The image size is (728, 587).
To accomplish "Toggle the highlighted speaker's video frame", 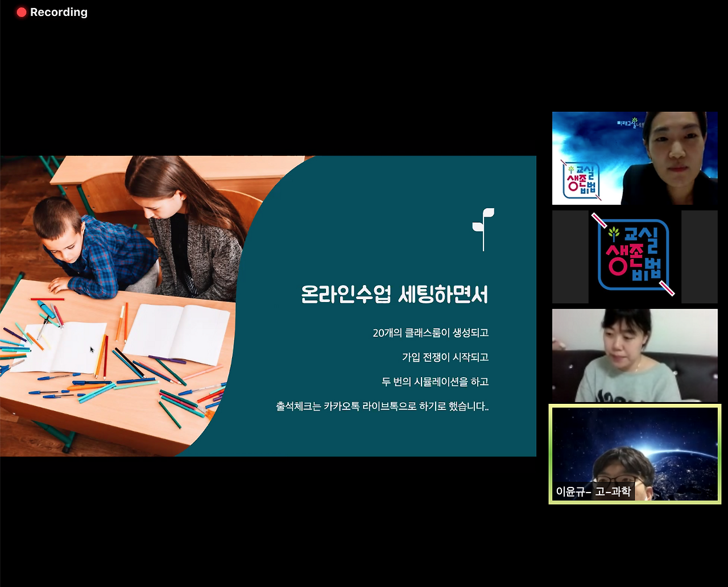I will tap(635, 454).
